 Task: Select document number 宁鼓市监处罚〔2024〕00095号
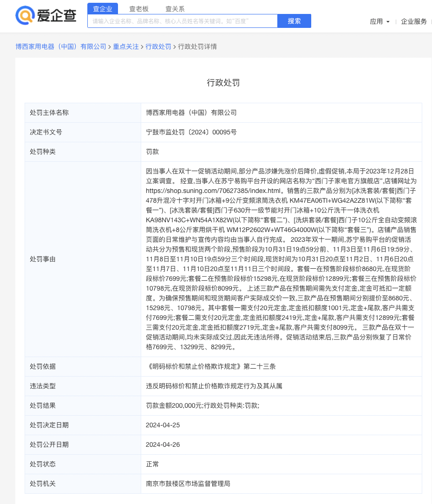191,132
